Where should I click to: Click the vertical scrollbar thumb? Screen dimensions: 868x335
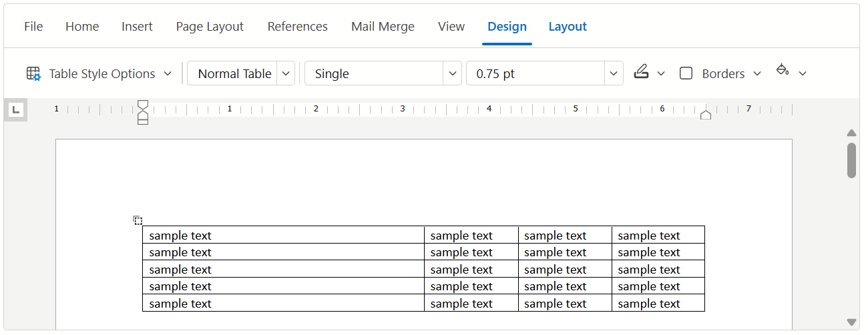[851, 160]
